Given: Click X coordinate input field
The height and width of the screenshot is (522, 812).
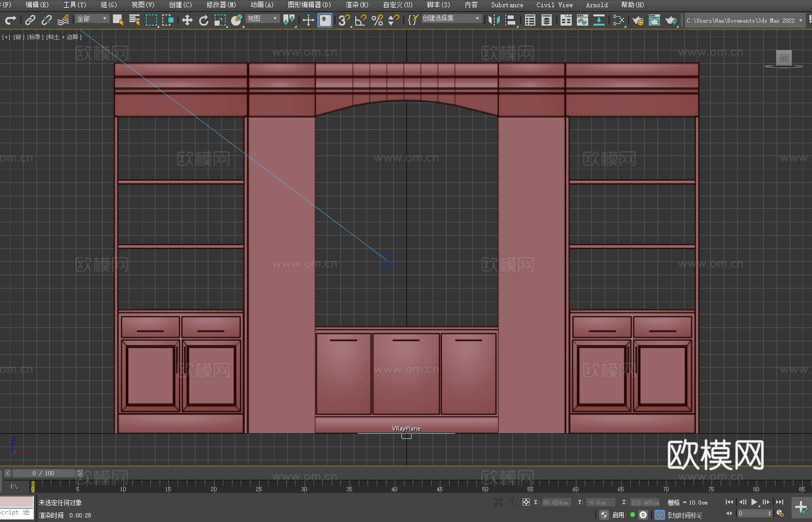Looking at the screenshot, I should coord(556,502).
